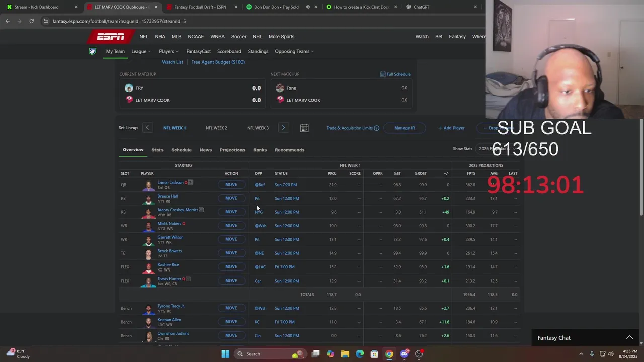The height and width of the screenshot is (362, 644).
Task: Open Discord from the taskbar
Action: tap(404, 354)
